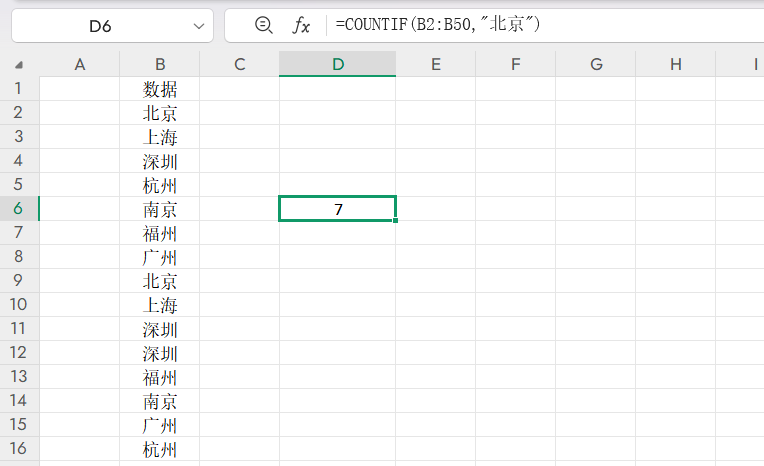Click the fill handle of cell D6
The image size is (764, 466).
395,220
